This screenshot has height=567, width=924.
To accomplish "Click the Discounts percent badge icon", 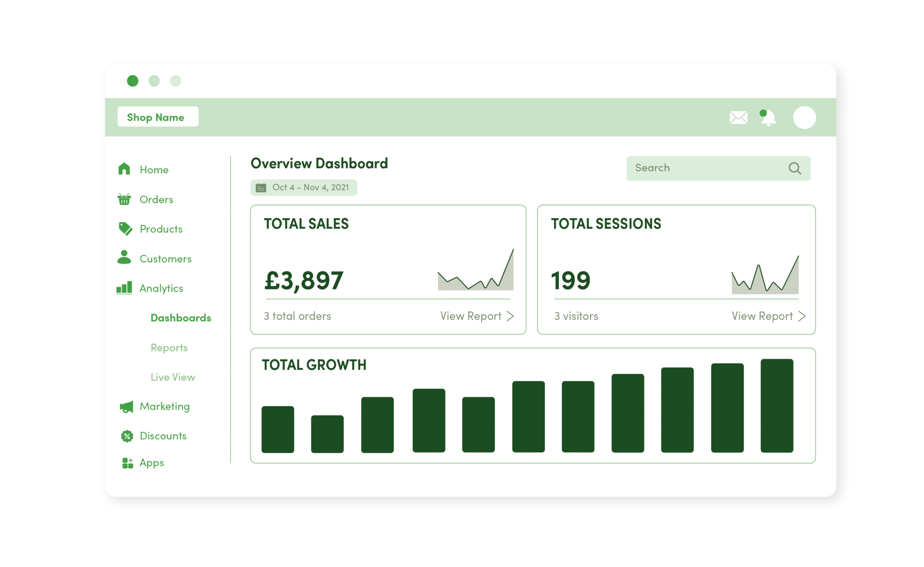I will tap(127, 436).
